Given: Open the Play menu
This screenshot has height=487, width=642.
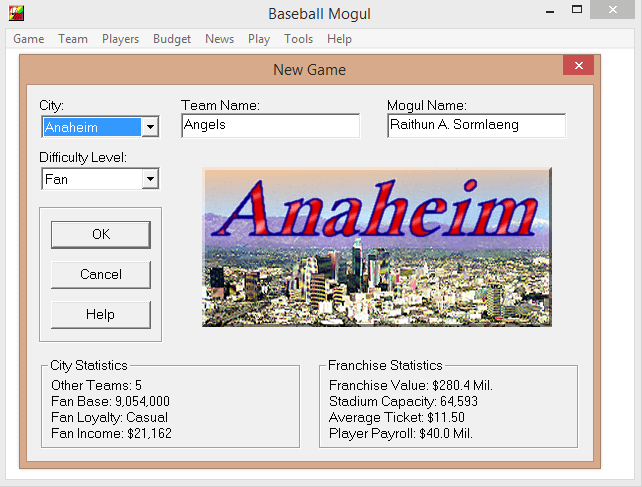Looking at the screenshot, I should pos(259,39).
